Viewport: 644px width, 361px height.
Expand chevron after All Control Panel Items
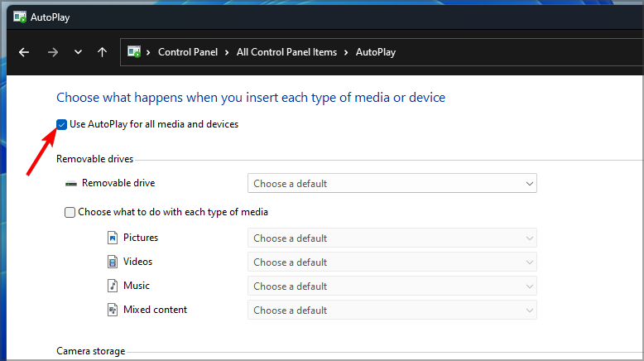(346, 52)
